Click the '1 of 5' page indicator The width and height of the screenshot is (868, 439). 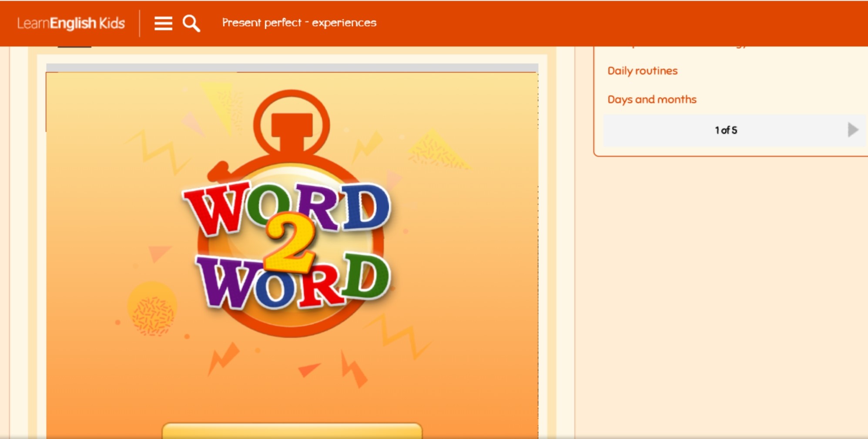(x=726, y=130)
